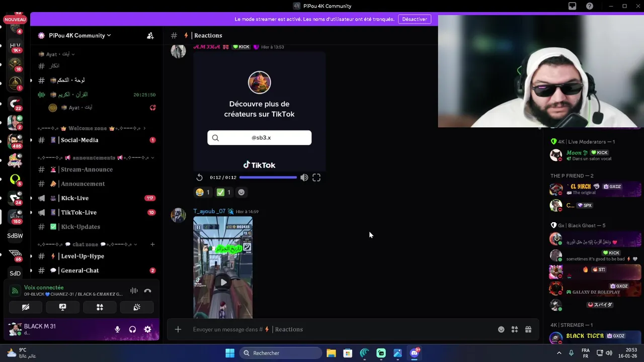644x362 pixels.
Task: Click the green check mark reaction
Action: 223,193
